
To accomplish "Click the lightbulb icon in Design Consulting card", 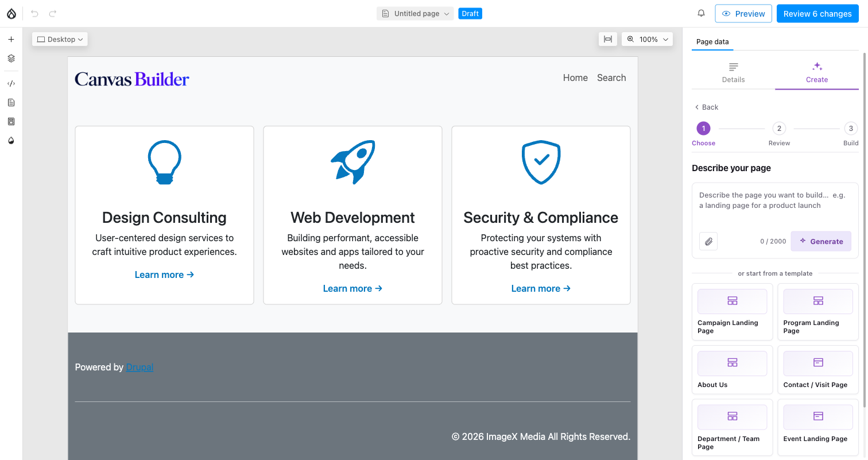I will click(165, 163).
